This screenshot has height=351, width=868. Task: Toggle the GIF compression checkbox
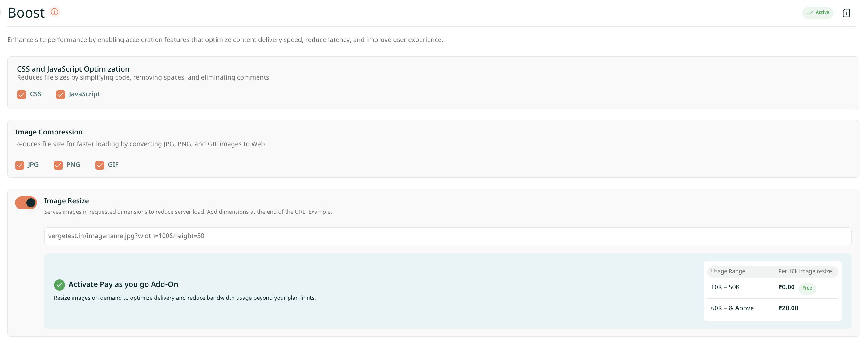100,165
